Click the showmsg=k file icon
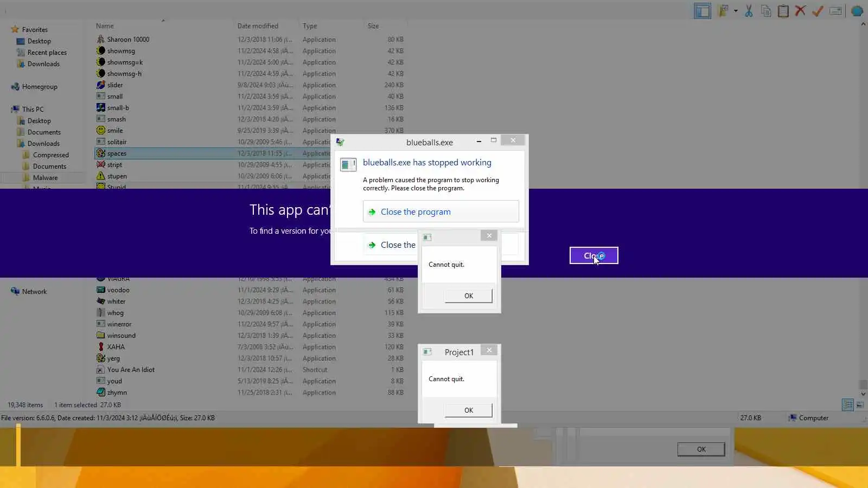Screen dimensions: 868x488 101,62
